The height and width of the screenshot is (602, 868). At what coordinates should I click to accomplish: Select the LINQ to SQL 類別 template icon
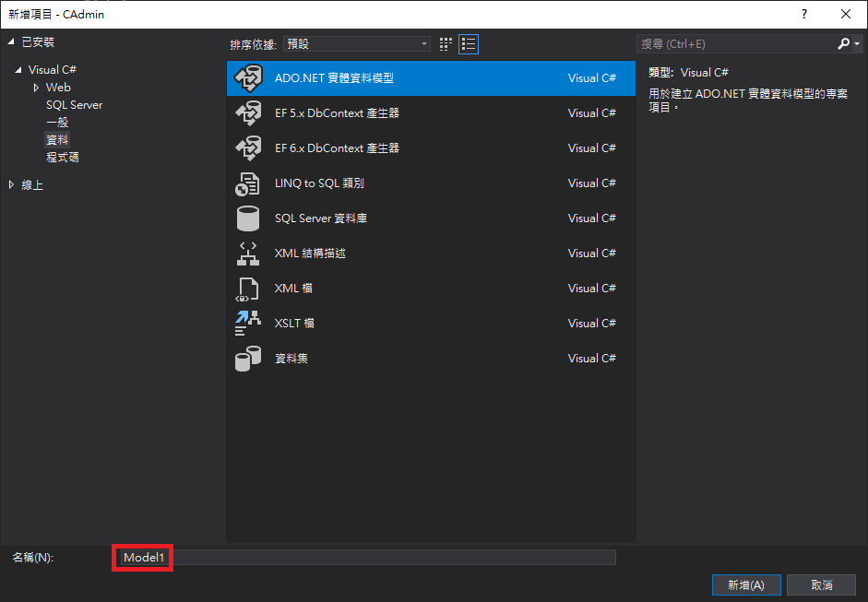[x=247, y=183]
